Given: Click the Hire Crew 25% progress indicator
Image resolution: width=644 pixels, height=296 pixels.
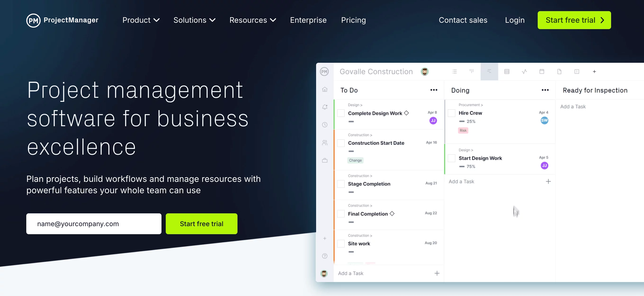Looking at the screenshot, I should (467, 121).
